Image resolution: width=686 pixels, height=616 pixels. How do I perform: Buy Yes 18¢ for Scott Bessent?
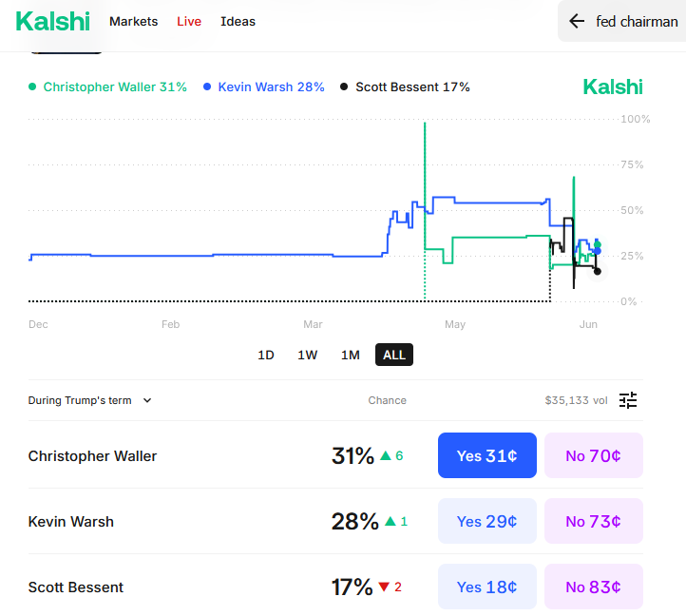click(x=486, y=587)
